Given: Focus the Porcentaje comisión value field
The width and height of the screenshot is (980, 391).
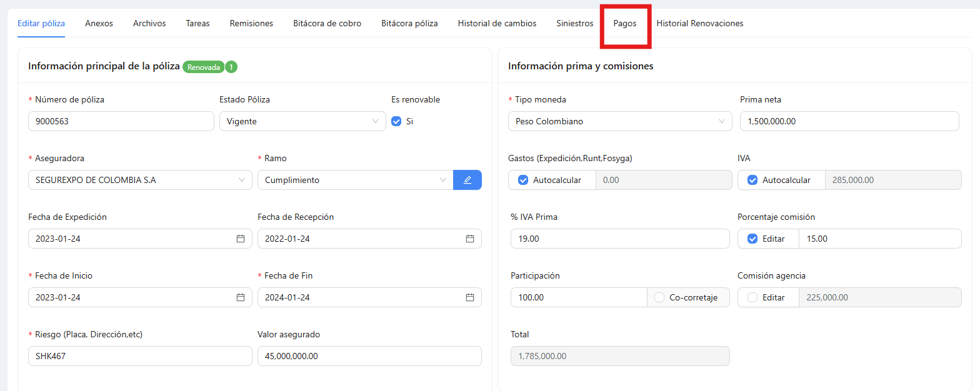Looking at the screenshot, I should click(880, 239).
